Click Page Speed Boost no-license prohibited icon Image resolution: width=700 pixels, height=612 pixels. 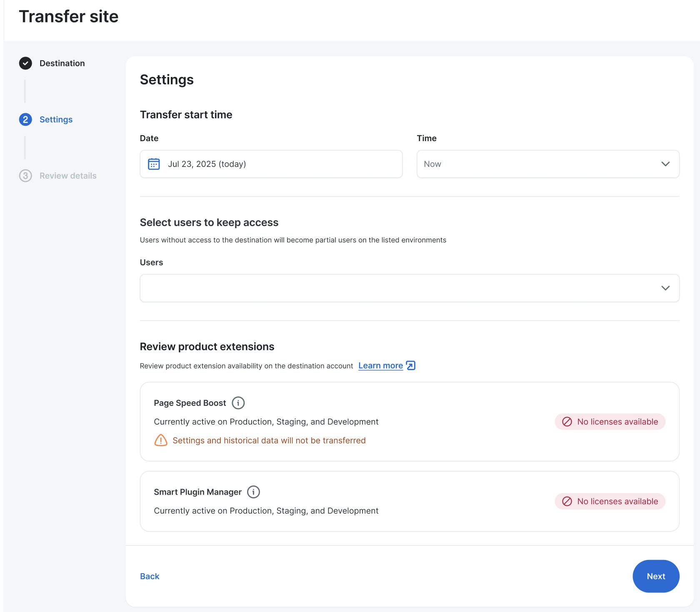click(567, 422)
